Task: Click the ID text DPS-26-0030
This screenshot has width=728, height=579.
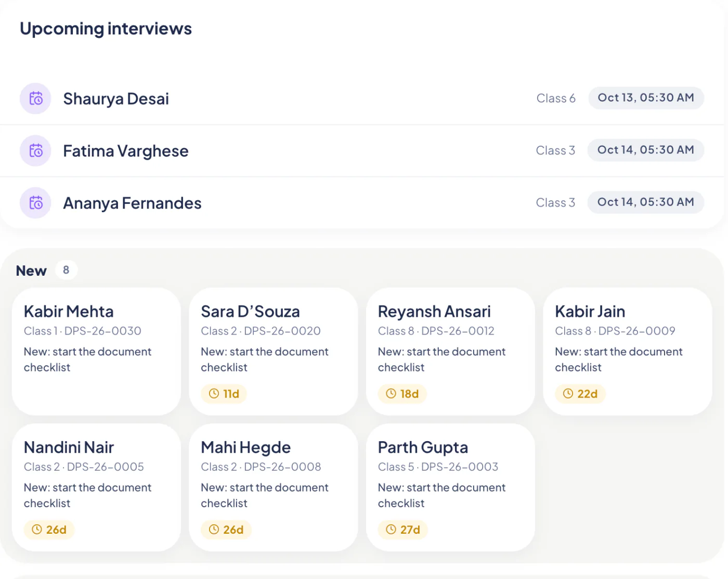Action: point(103,331)
